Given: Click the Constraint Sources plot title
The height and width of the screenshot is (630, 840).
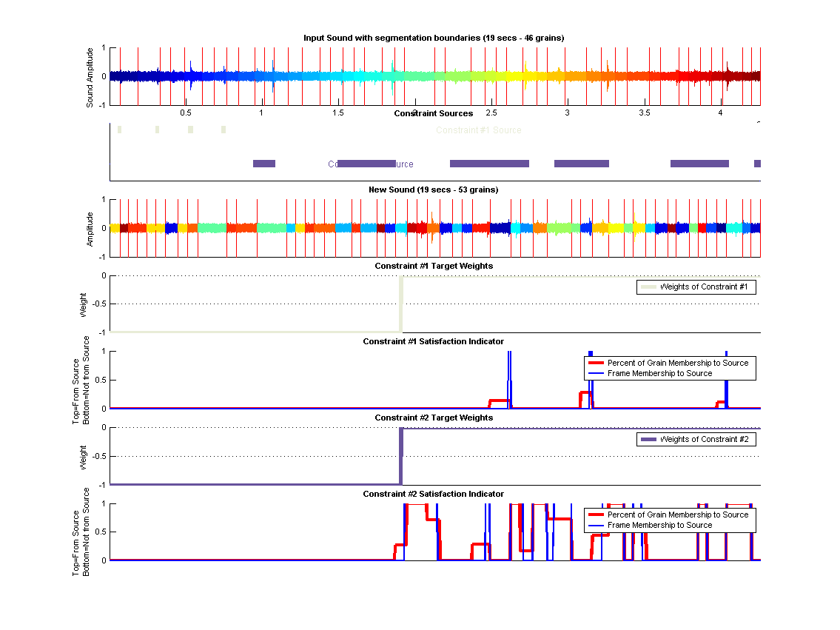Looking at the screenshot, I should [x=434, y=113].
